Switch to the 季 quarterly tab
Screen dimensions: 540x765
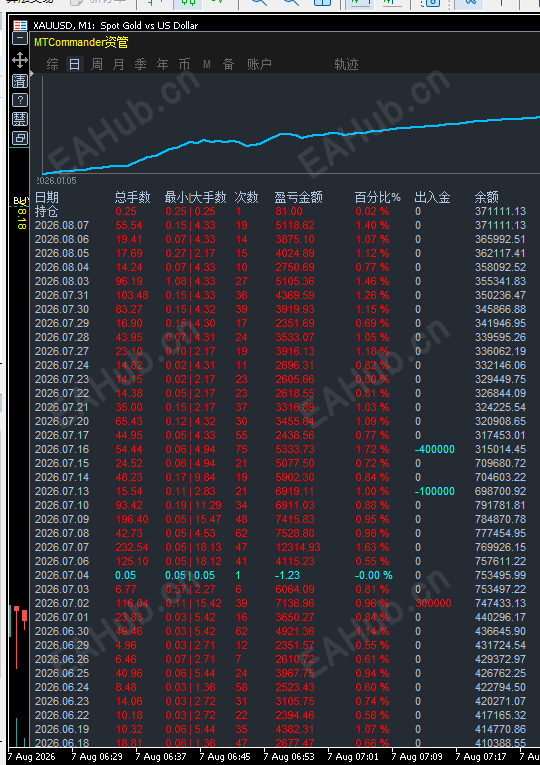click(140, 64)
